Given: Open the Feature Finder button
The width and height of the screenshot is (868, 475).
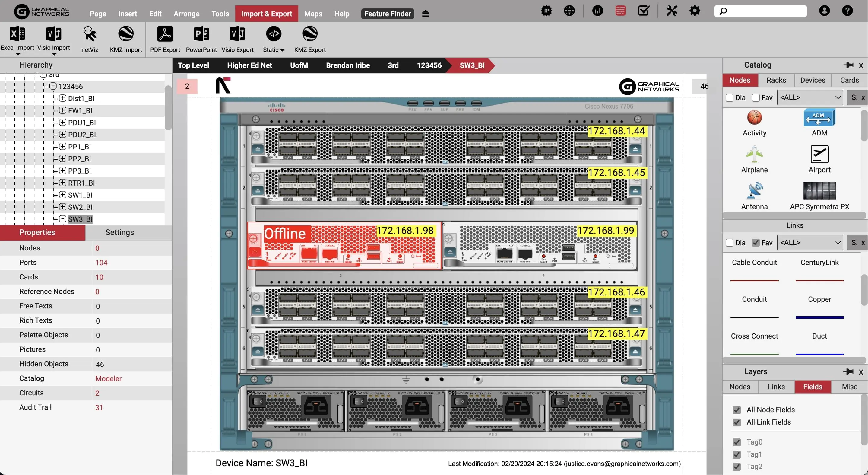Looking at the screenshot, I should point(387,14).
